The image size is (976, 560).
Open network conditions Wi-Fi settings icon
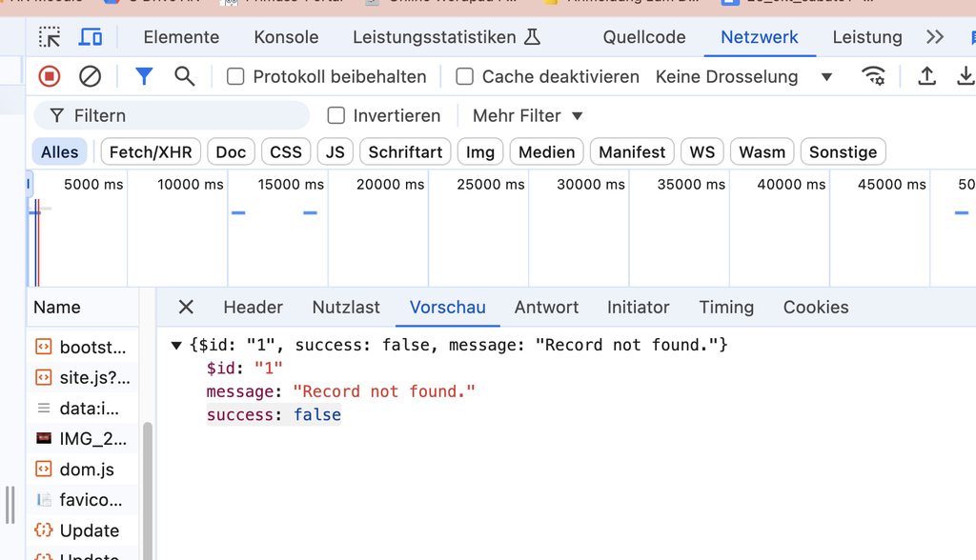tap(873, 76)
